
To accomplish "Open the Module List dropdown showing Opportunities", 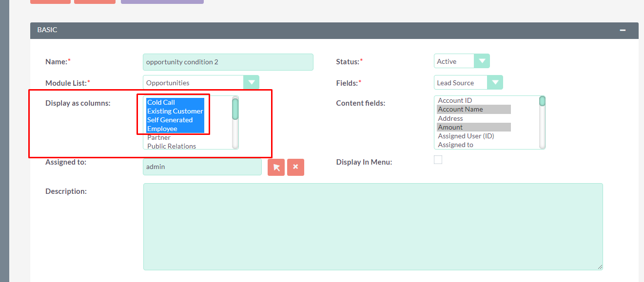I will point(252,82).
